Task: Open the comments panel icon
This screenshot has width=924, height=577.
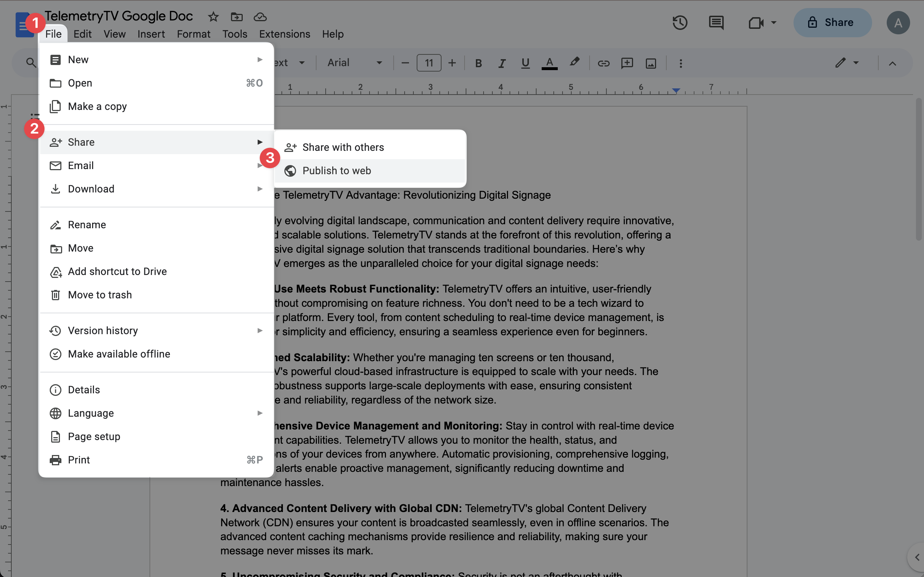Action: click(716, 23)
